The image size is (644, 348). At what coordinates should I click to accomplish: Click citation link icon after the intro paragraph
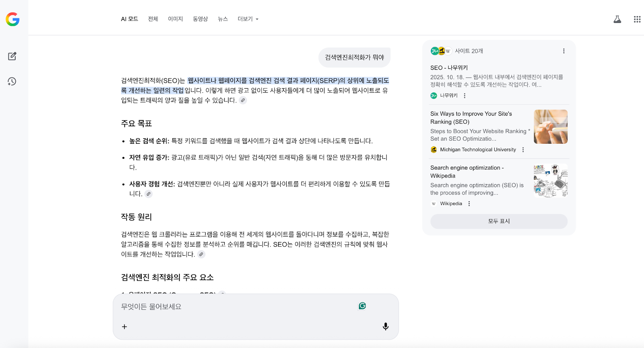click(243, 100)
